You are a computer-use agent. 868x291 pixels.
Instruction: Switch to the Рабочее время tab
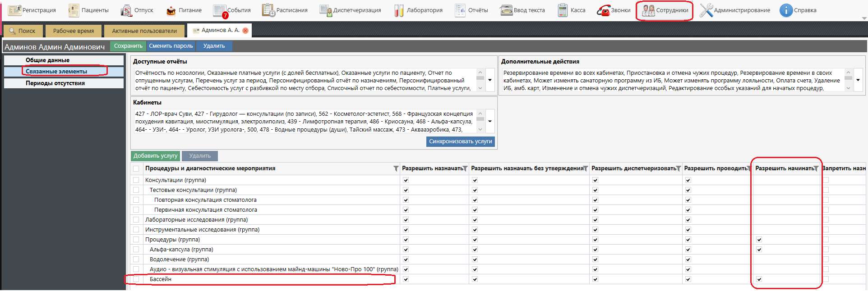tap(74, 31)
